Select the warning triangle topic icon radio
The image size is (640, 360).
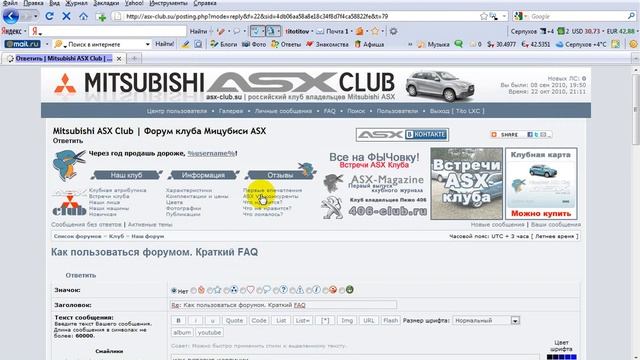(292, 291)
